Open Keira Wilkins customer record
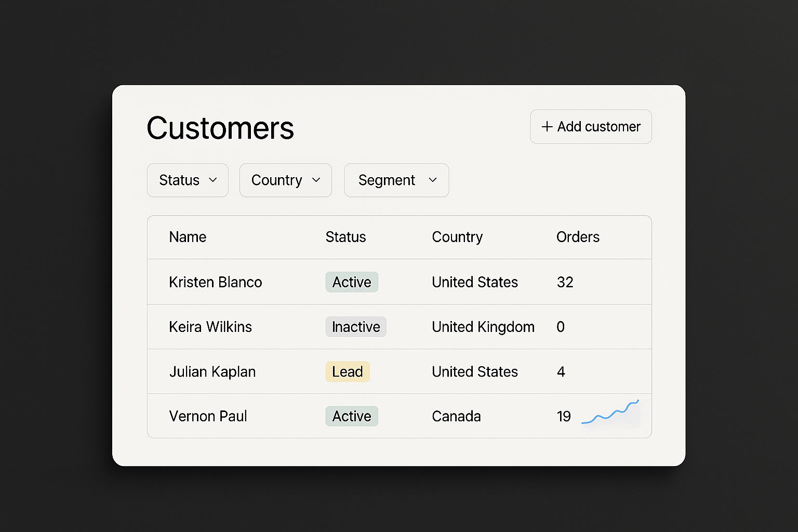798x532 pixels. point(210,327)
